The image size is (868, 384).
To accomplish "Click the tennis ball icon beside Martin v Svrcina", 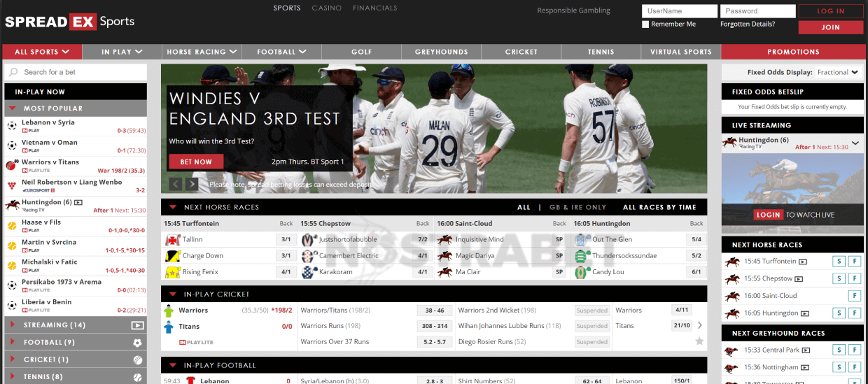I will click(12, 246).
